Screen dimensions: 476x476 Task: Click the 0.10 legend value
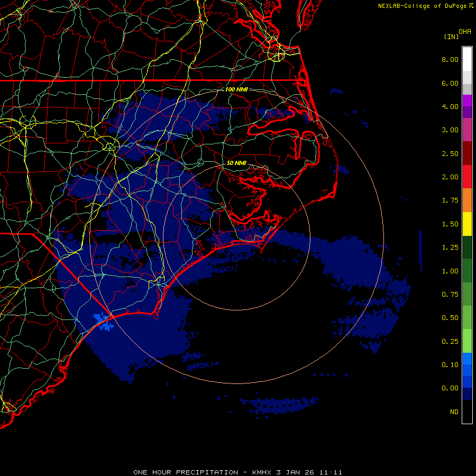point(450,365)
